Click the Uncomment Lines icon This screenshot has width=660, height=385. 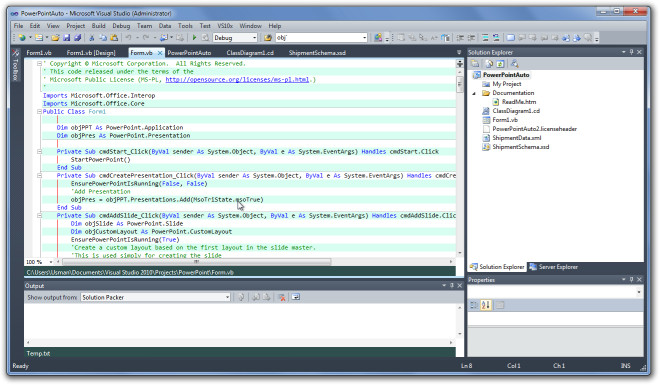[x=496, y=38]
